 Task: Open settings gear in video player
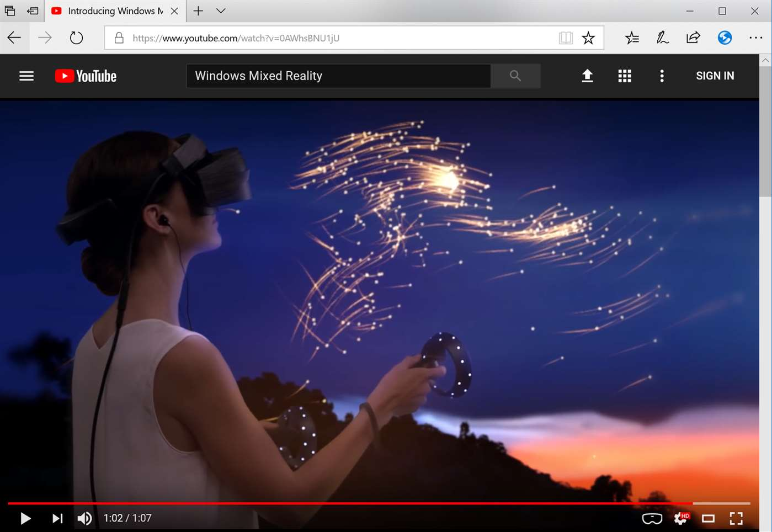pyautogui.click(x=681, y=518)
